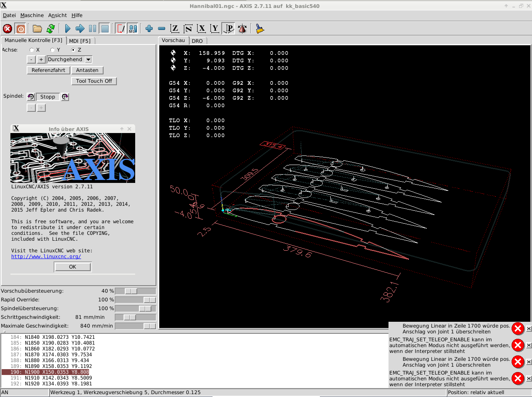The width and height of the screenshot is (532, 397).
Task: Select perspective view P icon
Action: (229, 29)
